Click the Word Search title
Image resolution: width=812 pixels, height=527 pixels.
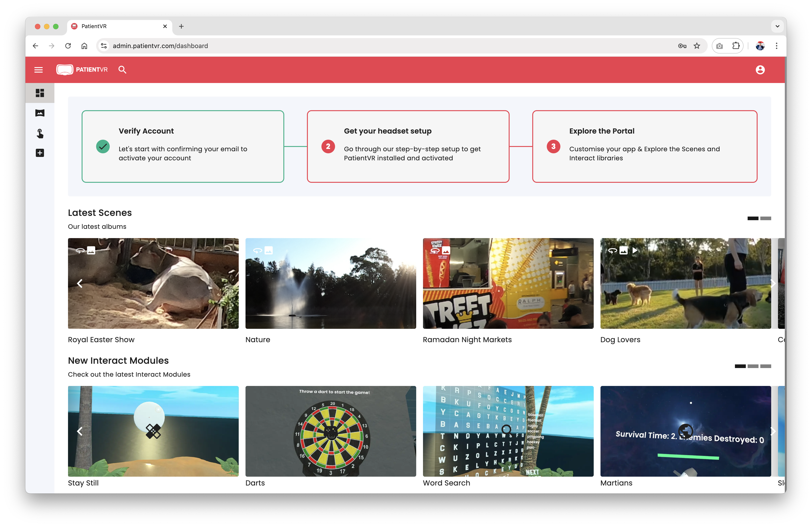(x=446, y=483)
